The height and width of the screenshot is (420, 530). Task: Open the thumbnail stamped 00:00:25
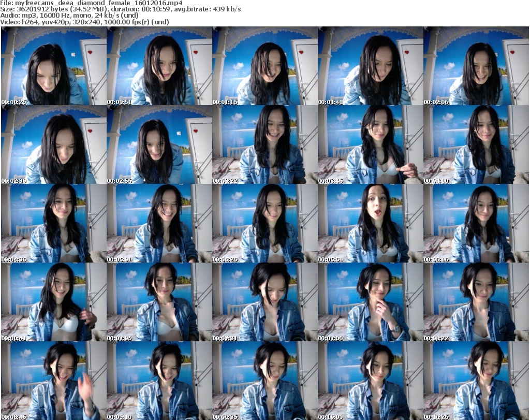[54, 66]
